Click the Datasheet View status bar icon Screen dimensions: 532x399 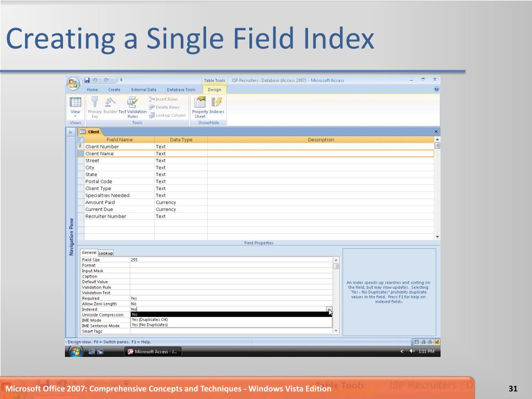coord(417,342)
